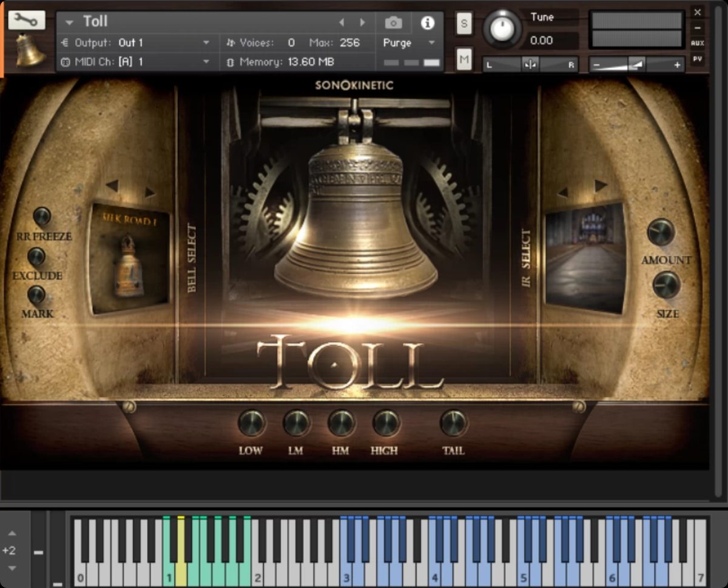The image size is (728, 588).
Task: Shift keyboard octave down arrow
Action: click(x=13, y=569)
